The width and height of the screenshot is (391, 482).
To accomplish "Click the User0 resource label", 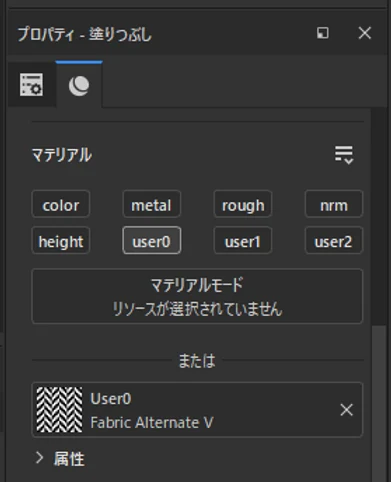I will tap(111, 399).
